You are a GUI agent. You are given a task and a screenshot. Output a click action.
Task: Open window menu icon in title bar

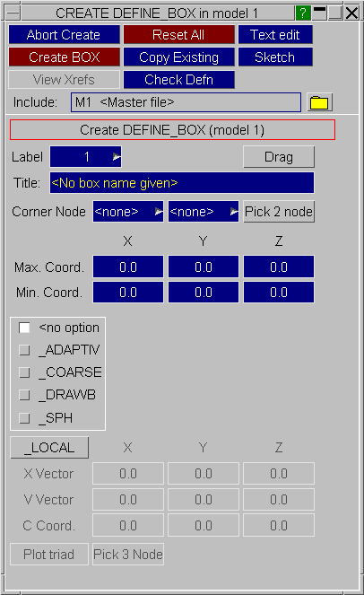[x=13, y=13]
